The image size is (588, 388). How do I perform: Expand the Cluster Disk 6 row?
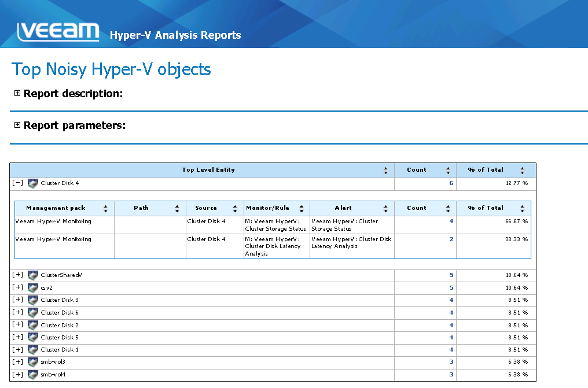(x=17, y=312)
